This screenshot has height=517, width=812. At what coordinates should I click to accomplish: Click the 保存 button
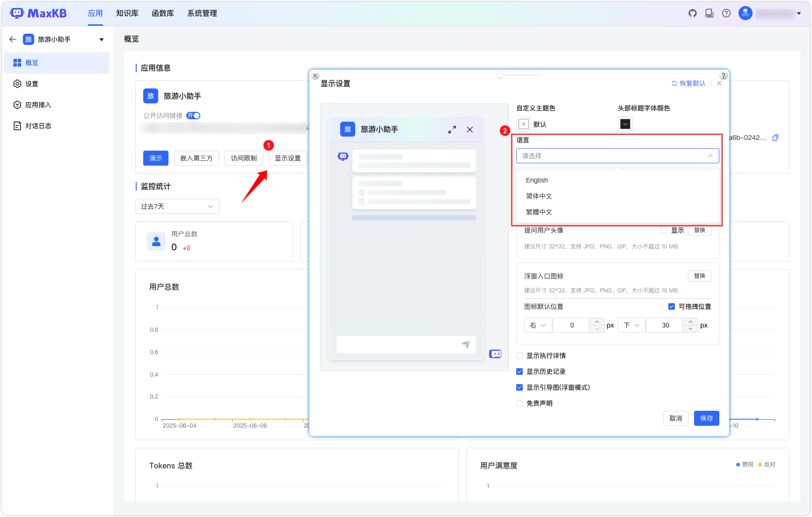(706, 418)
